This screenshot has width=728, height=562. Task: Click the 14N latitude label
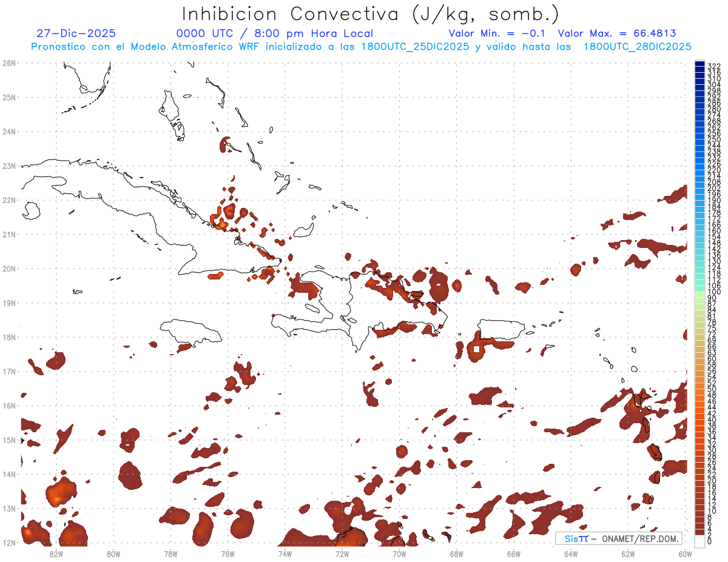coord(8,474)
